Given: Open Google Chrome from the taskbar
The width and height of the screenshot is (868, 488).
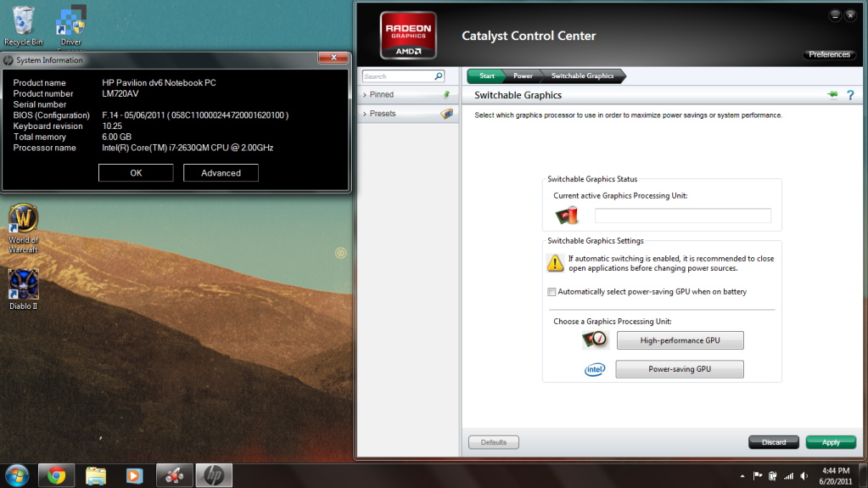Looking at the screenshot, I should coord(56,476).
